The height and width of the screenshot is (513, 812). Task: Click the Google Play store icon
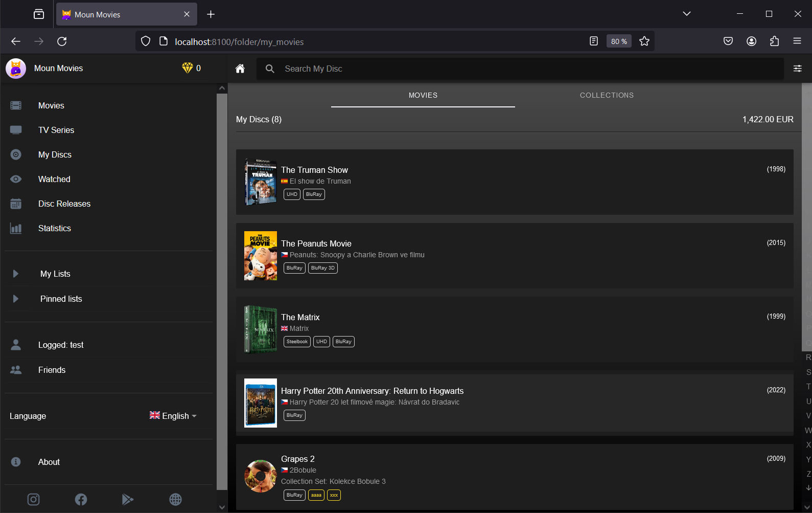point(128,499)
